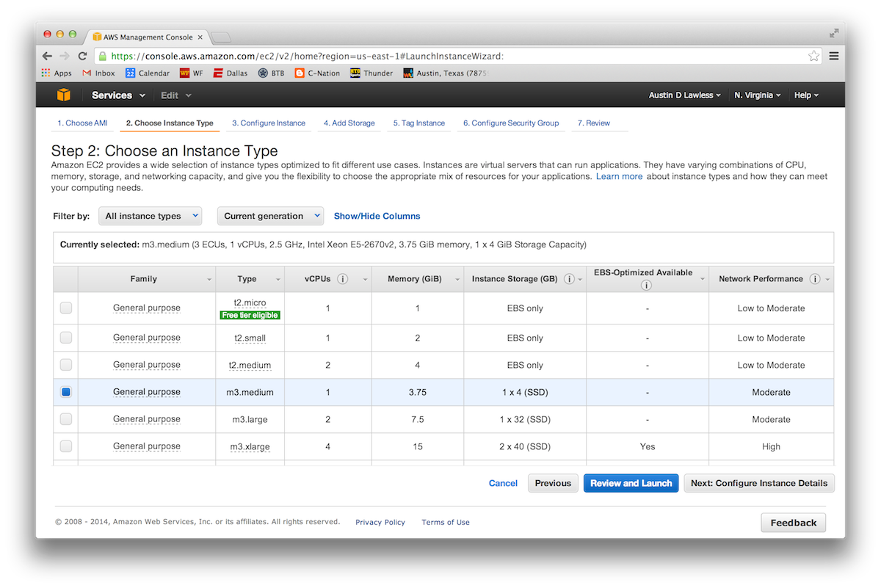Open the Terms of Use link

click(x=446, y=523)
